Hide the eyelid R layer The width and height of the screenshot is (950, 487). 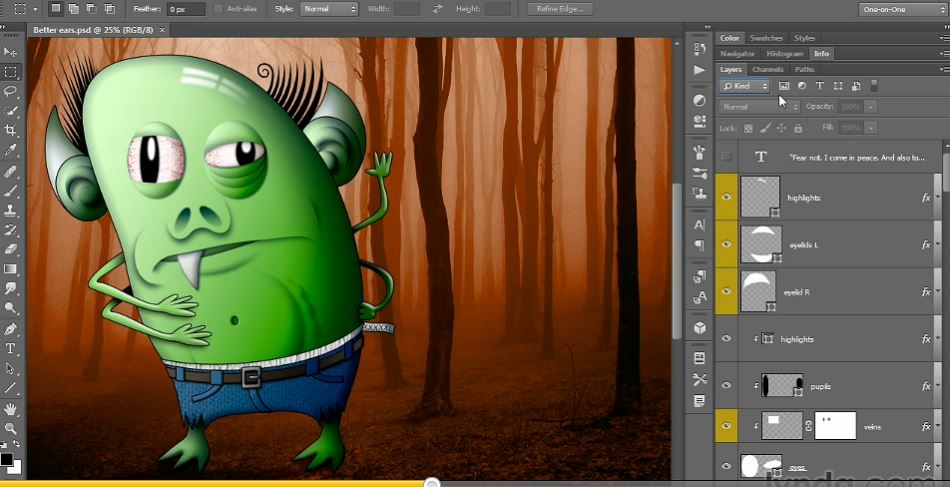(x=726, y=291)
